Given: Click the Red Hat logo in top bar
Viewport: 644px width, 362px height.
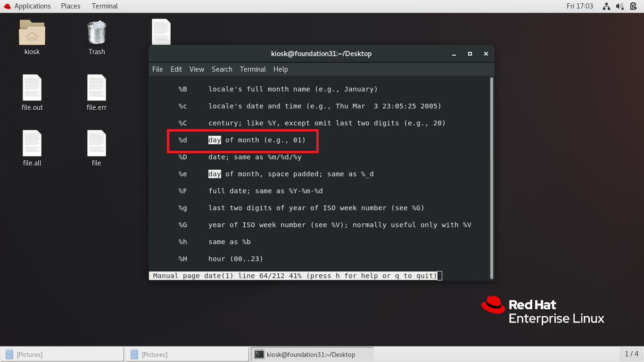Looking at the screenshot, I should [6, 6].
